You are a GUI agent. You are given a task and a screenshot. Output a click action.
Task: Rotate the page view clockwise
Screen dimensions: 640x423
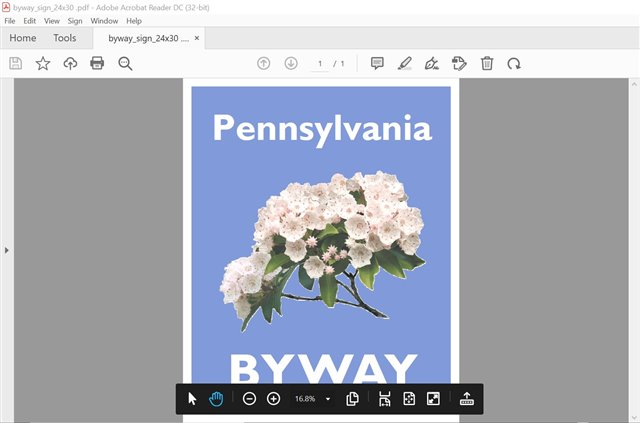(x=514, y=64)
